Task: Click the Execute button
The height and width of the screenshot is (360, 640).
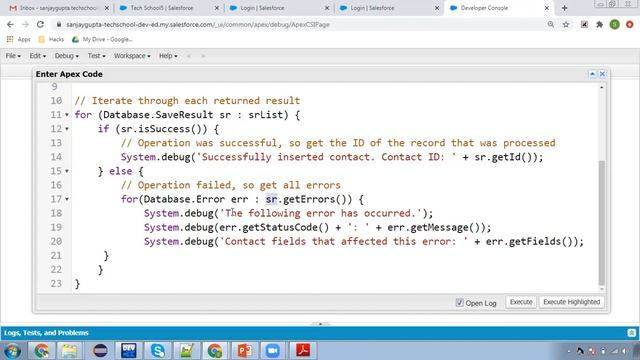Action: [521, 302]
